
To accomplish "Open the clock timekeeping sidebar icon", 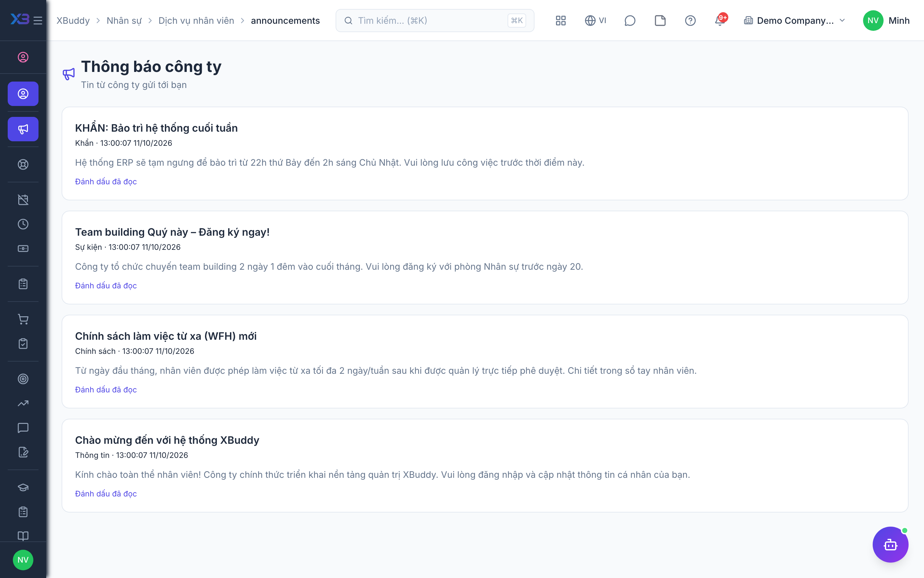I will click(23, 224).
